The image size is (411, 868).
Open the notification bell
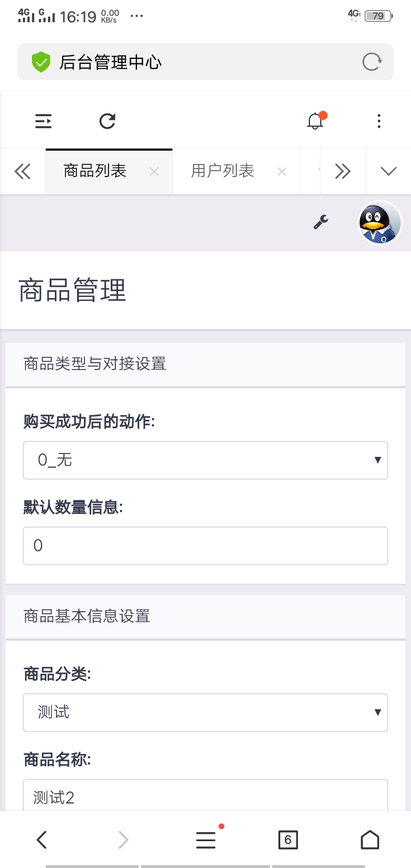[315, 121]
